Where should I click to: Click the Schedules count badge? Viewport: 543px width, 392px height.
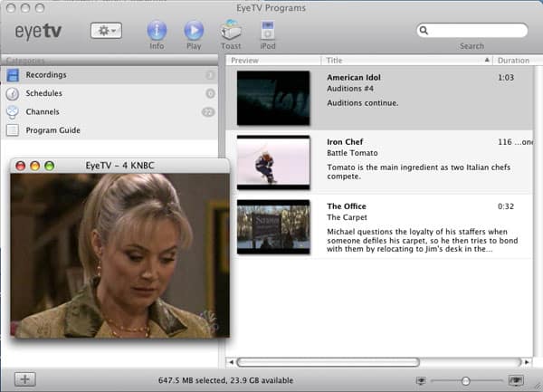tap(210, 93)
